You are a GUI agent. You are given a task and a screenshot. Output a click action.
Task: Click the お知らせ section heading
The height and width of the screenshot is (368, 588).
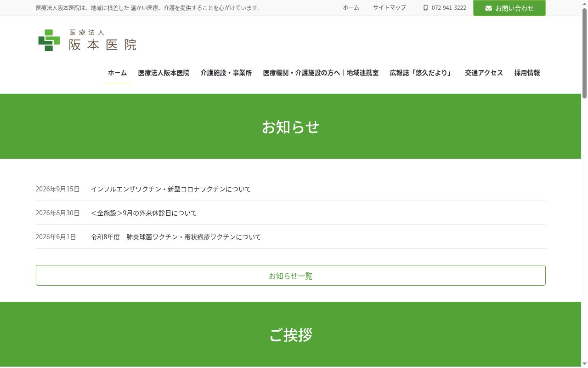tap(291, 126)
